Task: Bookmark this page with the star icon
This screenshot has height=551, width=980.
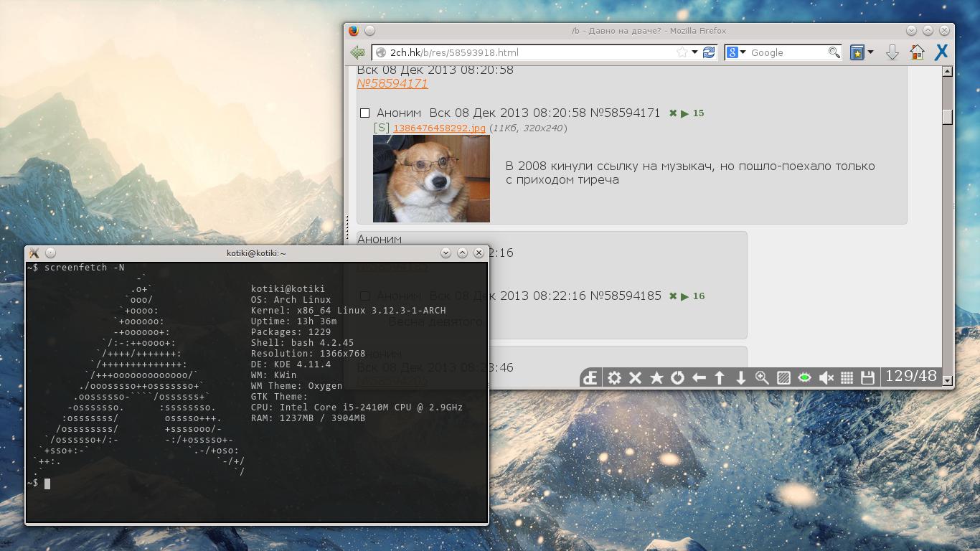Action: (682, 52)
